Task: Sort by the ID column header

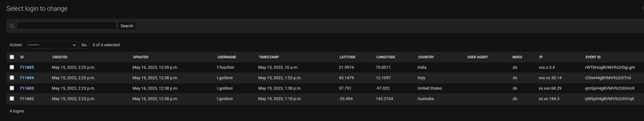Action: click(x=22, y=57)
